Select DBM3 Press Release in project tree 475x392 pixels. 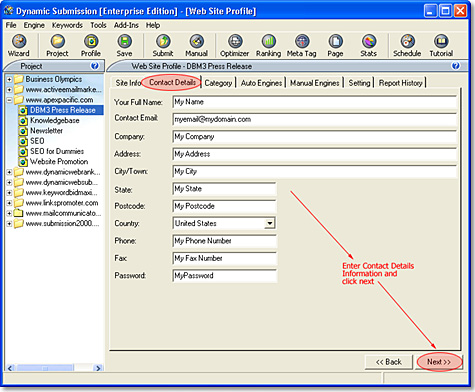(63, 110)
